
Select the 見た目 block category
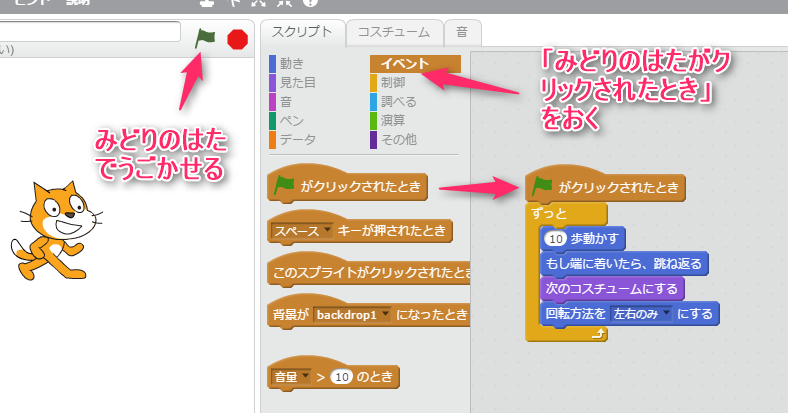[x=298, y=82]
